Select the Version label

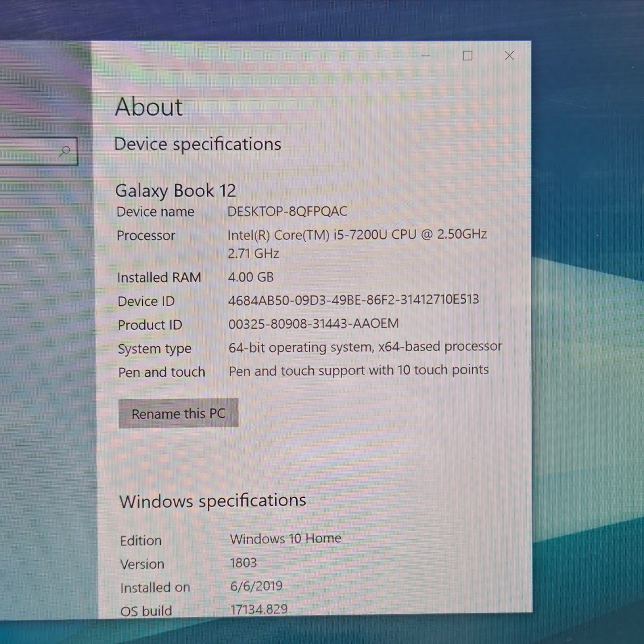(x=142, y=564)
